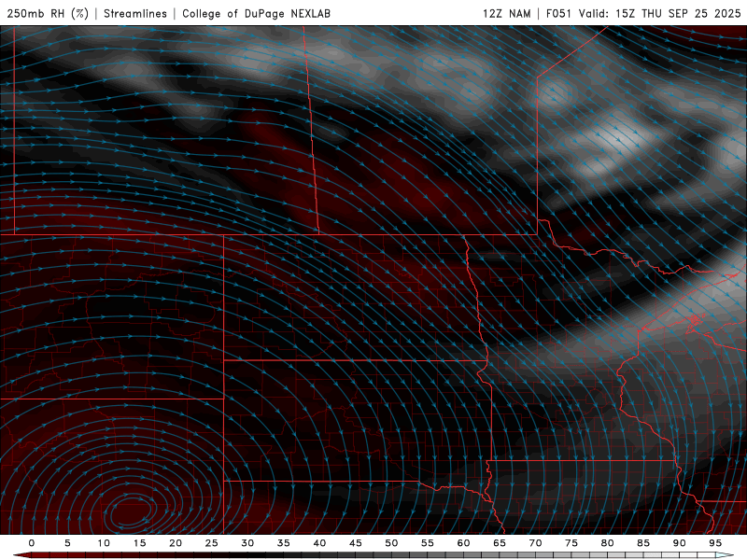Click the 'F051' forecast hour label
Image resolution: width=747 pixels, height=560 pixels.
[x=558, y=13]
